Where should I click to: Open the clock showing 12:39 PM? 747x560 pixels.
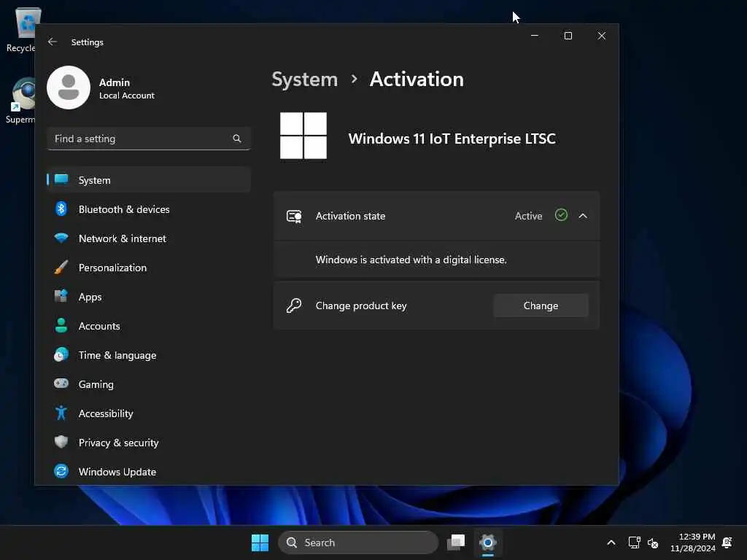point(693,542)
